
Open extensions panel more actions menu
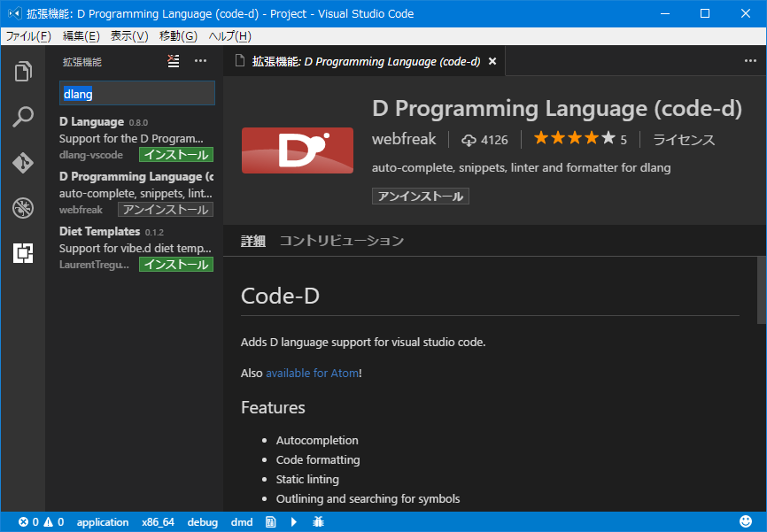[200, 61]
